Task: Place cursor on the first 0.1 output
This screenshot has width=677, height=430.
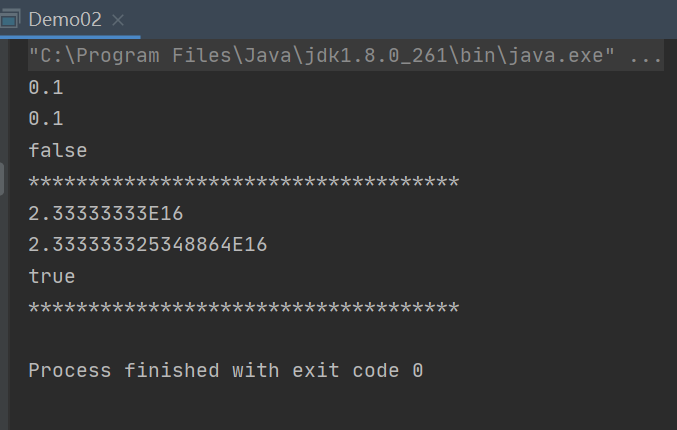Action: [x=46, y=88]
